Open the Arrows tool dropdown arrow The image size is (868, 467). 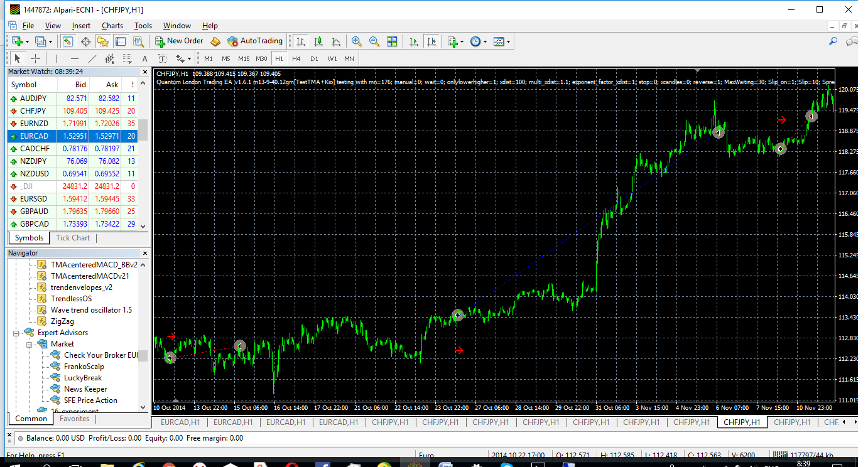(x=189, y=58)
